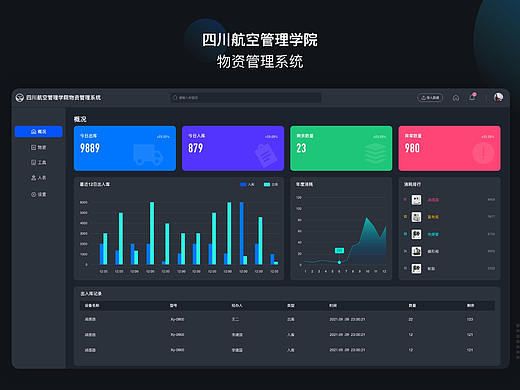
Task: Click the highlighted data point on line chart
Action: [x=339, y=262]
